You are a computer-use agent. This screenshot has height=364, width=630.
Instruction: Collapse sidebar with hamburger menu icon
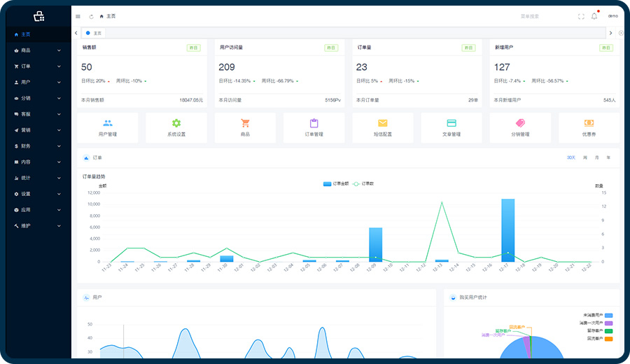pos(78,16)
